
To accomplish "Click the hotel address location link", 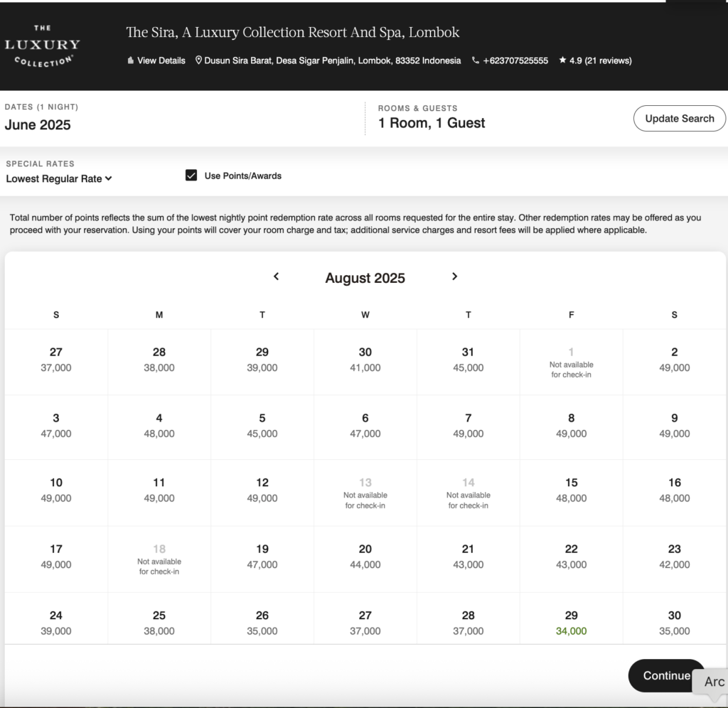I will pos(328,60).
